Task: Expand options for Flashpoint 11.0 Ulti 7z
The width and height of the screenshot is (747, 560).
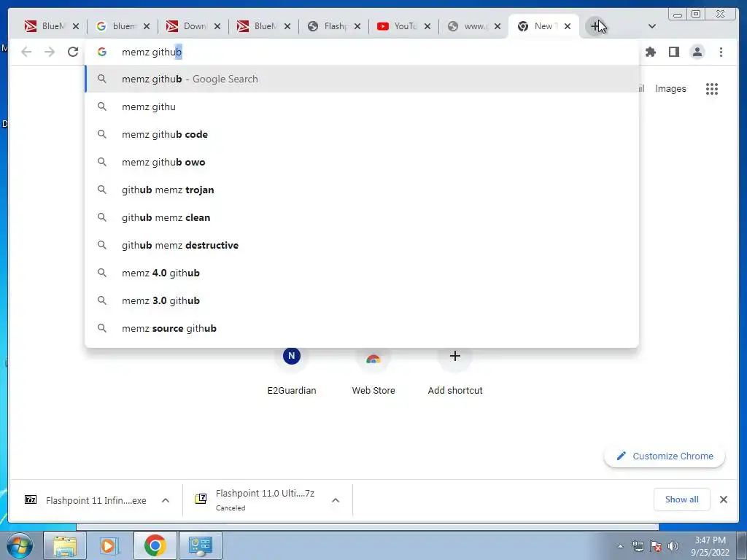Action: 336,500
